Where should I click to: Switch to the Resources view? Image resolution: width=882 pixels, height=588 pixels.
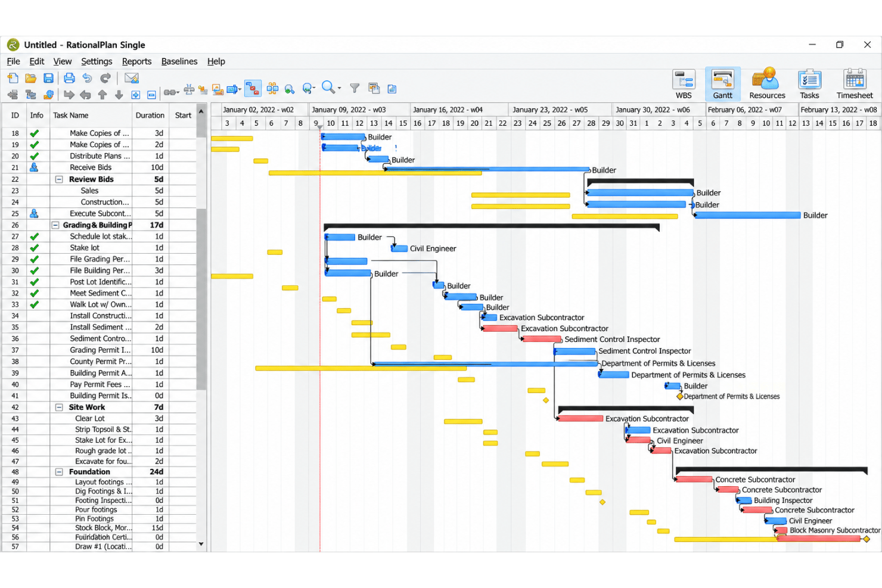point(767,84)
